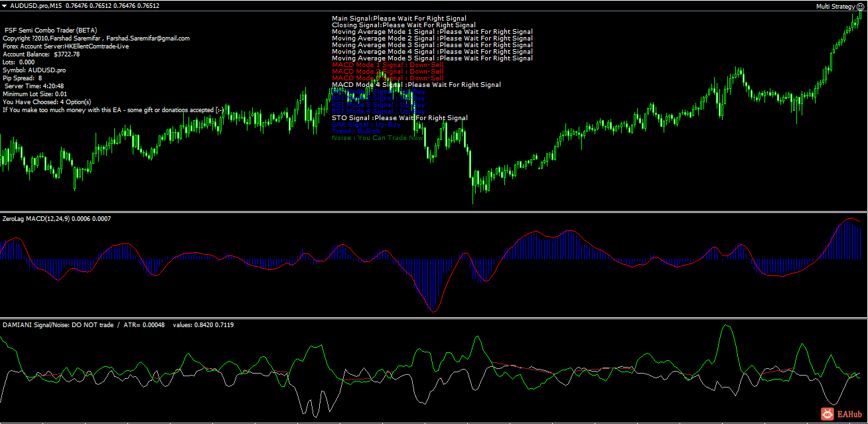
Task: Select the 'Pip Spread: 8' line
Action: (x=23, y=78)
